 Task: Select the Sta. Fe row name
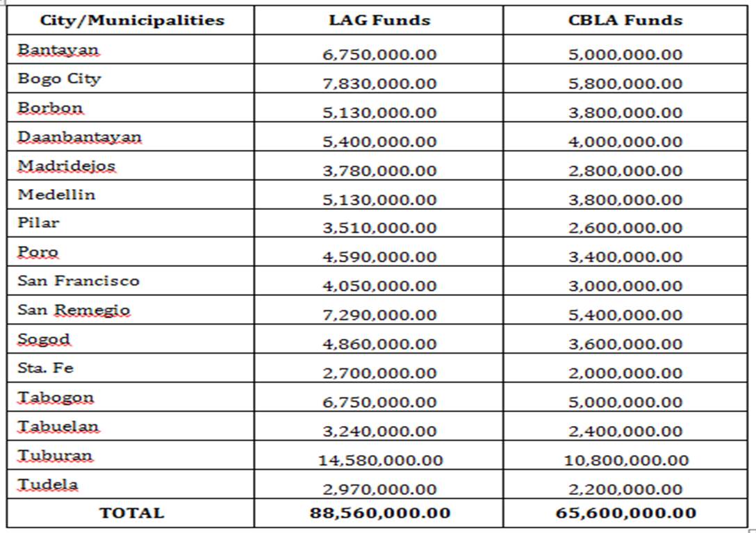tap(45, 368)
